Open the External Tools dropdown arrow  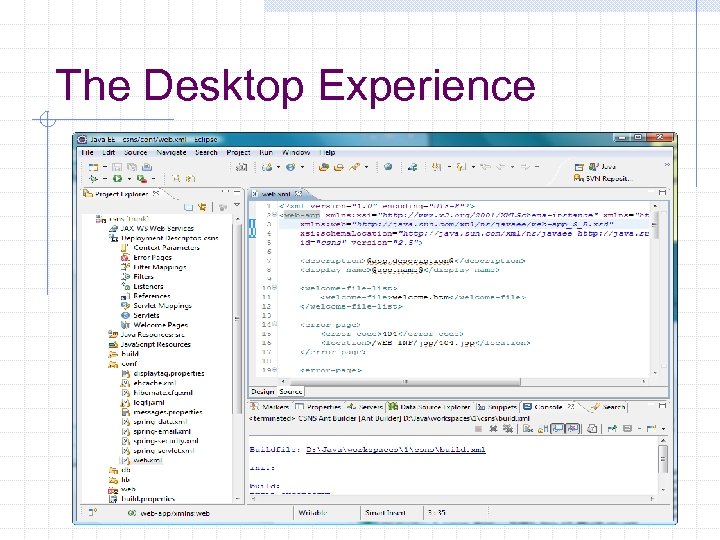153,179
